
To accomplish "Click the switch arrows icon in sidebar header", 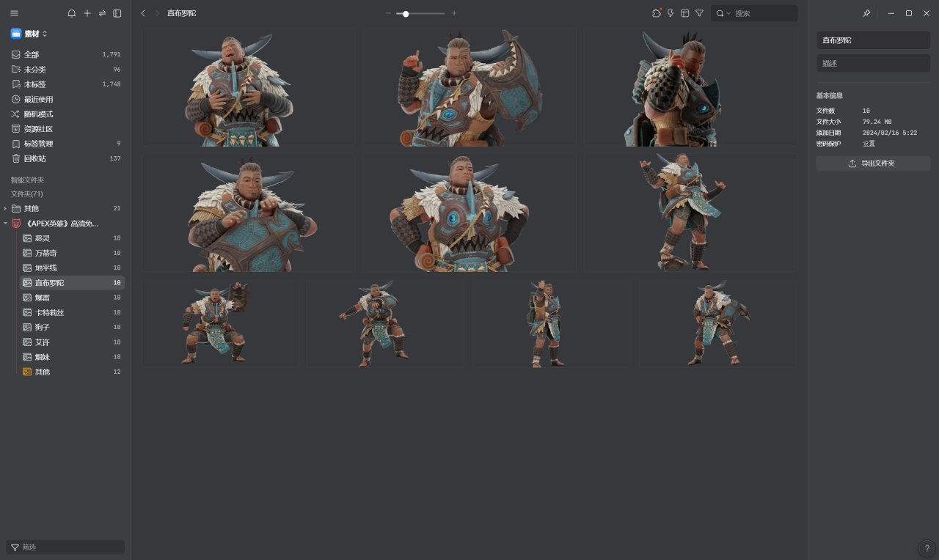I will (102, 13).
